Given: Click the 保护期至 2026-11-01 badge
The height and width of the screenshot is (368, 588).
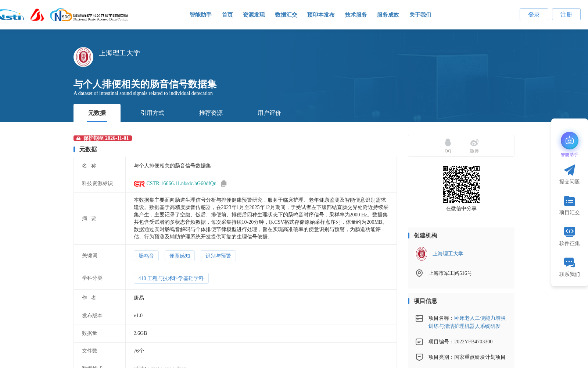Looking at the screenshot, I should point(103,138).
